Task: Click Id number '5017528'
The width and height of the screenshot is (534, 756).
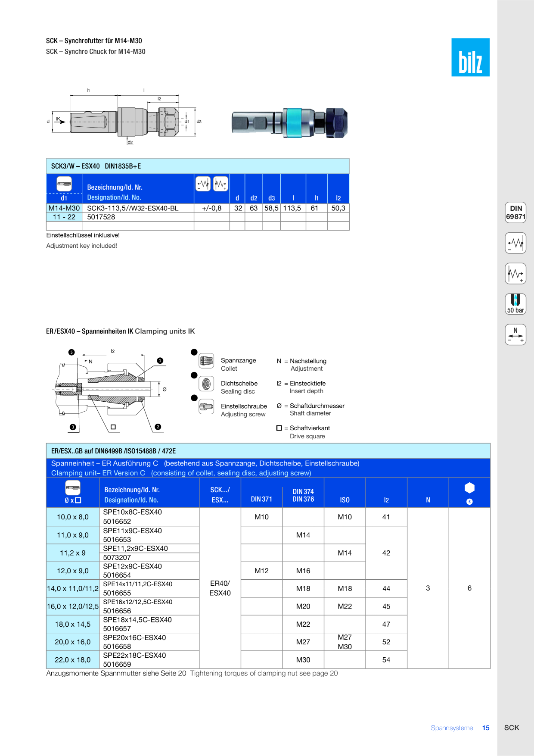Action: [x=101, y=217]
